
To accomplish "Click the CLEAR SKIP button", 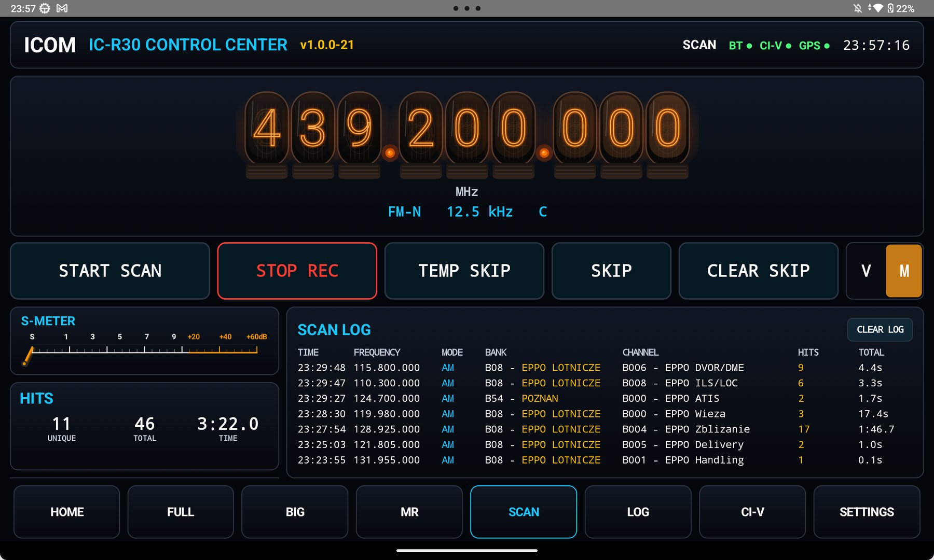I will click(759, 271).
